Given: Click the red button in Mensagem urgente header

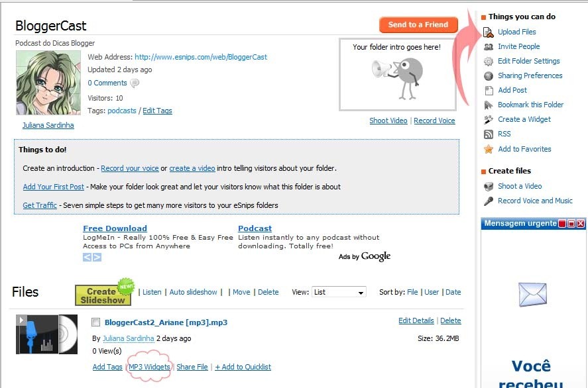Looking at the screenshot, I should pyautogui.click(x=562, y=224).
